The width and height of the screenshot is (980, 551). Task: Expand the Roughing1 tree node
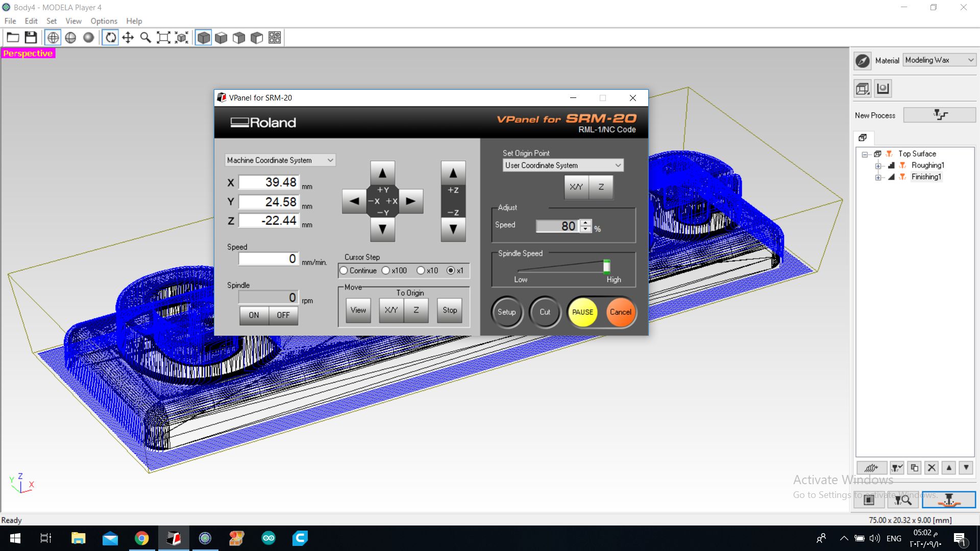878,166
